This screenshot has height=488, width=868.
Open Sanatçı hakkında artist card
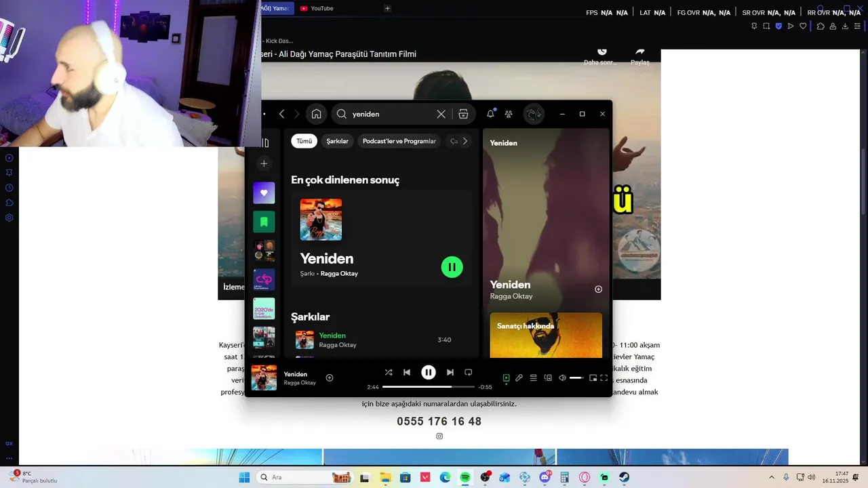point(546,335)
